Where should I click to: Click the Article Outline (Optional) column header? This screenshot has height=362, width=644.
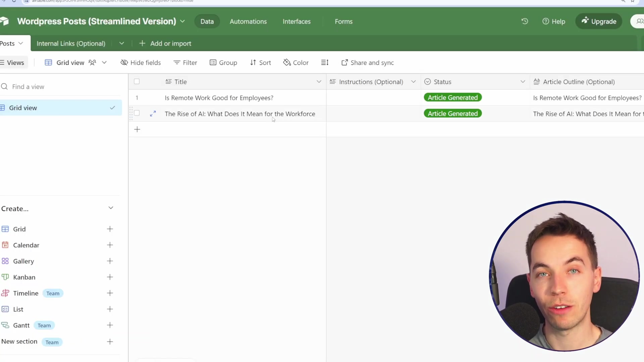(587, 82)
